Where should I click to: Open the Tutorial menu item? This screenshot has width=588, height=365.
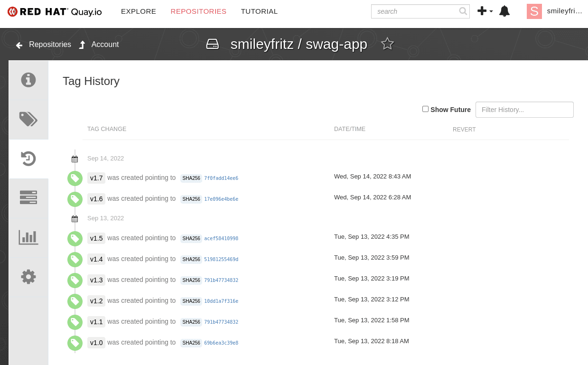pos(259,11)
